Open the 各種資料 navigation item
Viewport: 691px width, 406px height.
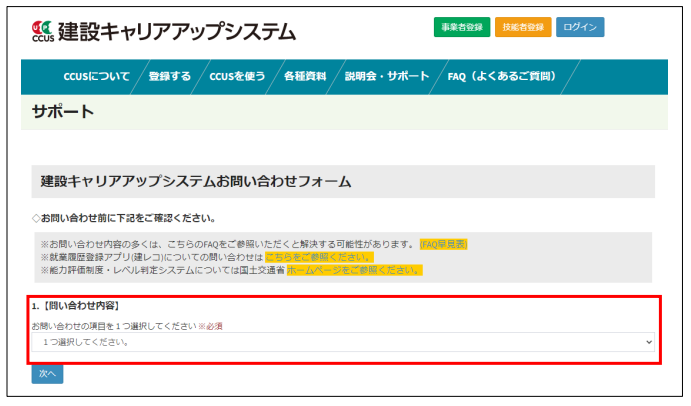pos(305,77)
